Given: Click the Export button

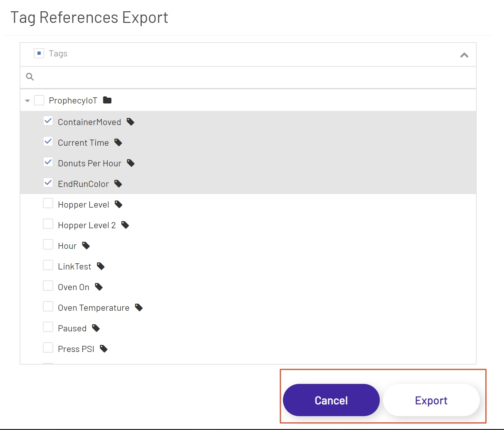Looking at the screenshot, I should (x=431, y=400).
